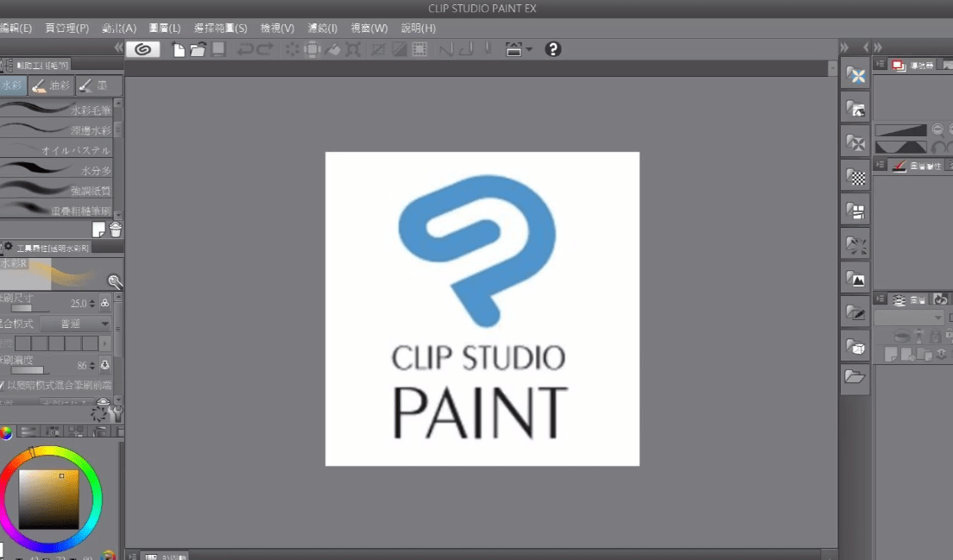Click brush size stepper arrows beside 25.0
This screenshot has height=560, width=953.
click(92, 304)
